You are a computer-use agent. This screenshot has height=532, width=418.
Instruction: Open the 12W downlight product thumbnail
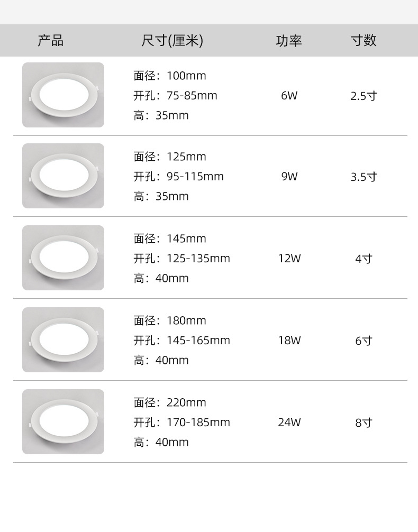pos(63,258)
